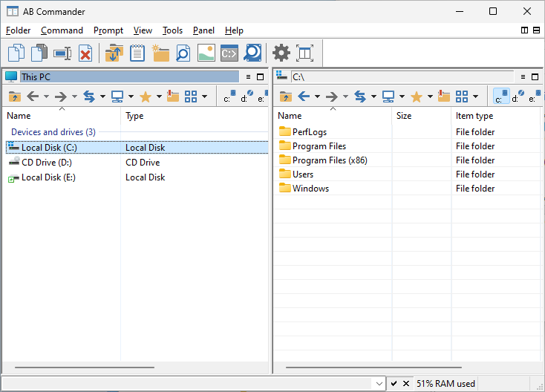Switch left panel to drive d:

(x=247, y=97)
